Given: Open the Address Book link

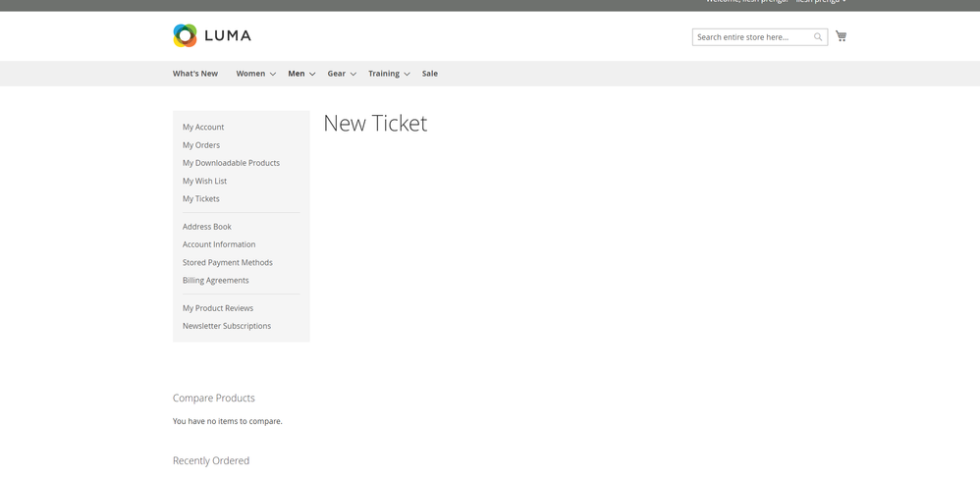Looking at the screenshot, I should (207, 227).
